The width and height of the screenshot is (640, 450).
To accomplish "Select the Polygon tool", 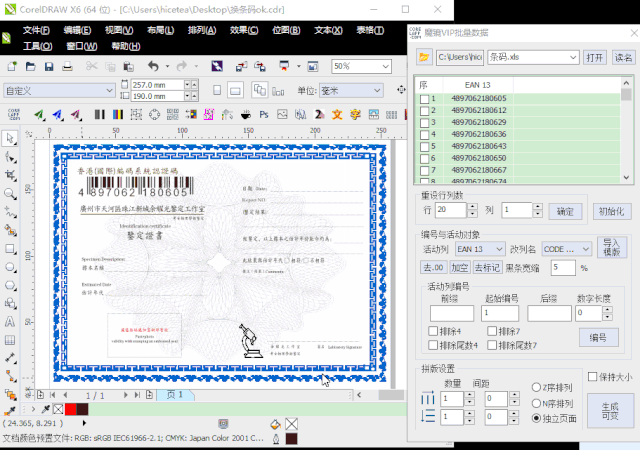I will [x=10, y=285].
